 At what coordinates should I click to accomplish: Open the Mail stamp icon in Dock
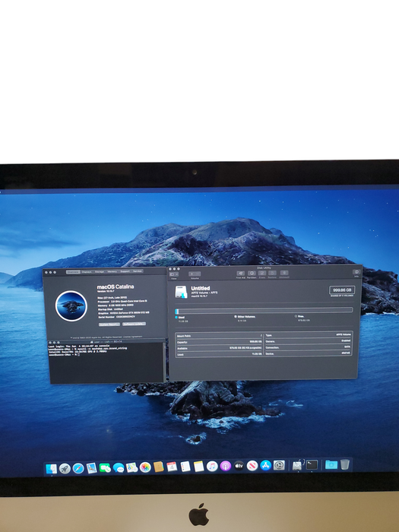coord(92,468)
